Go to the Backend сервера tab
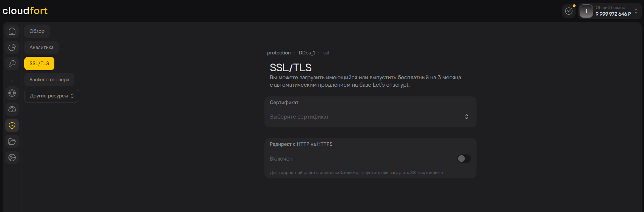The height and width of the screenshot is (212, 644). click(x=49, y=80)
